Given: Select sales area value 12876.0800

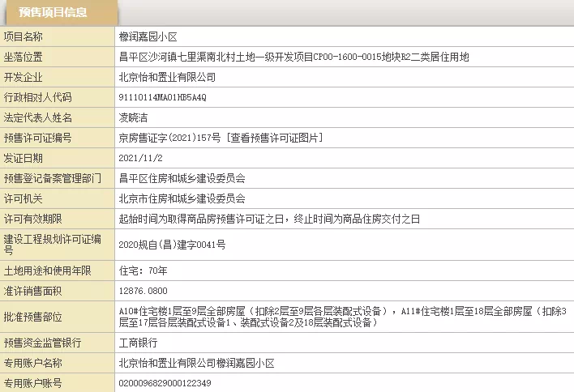Looking at the screenshot, I should pyautogui.click(x=143, y=291).
